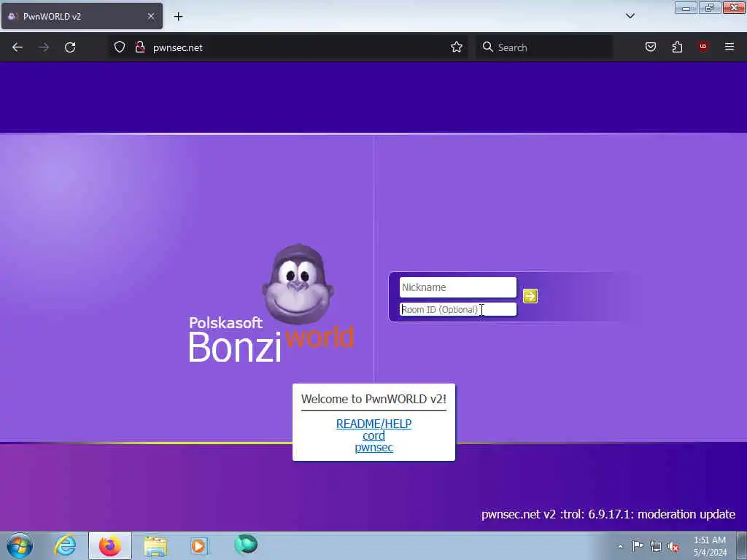This screenshot has width=747, height=560.
Task: Minimize the Firefox window
Action: [x=686, y=8]
